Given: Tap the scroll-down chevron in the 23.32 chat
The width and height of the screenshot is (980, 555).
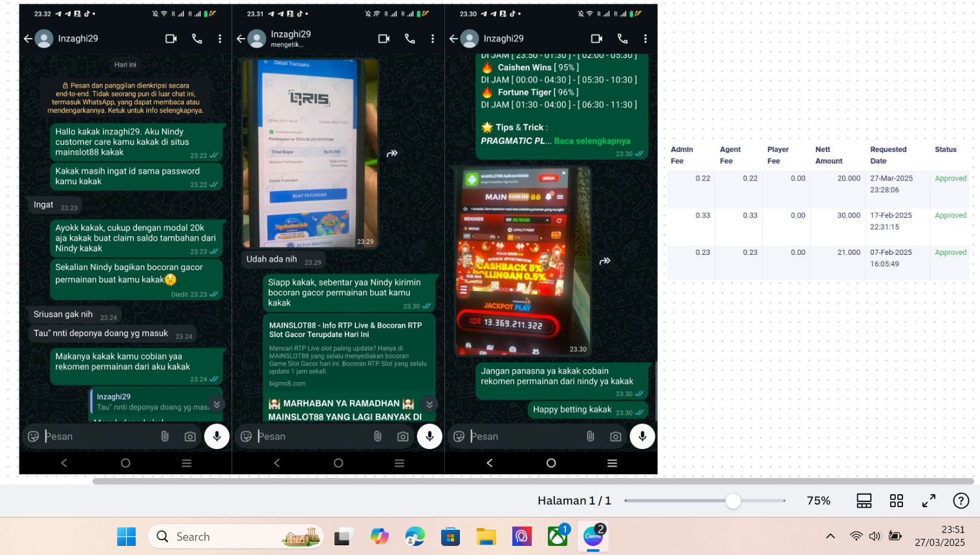Looking at the screenshot, I should tap(217, 404).
